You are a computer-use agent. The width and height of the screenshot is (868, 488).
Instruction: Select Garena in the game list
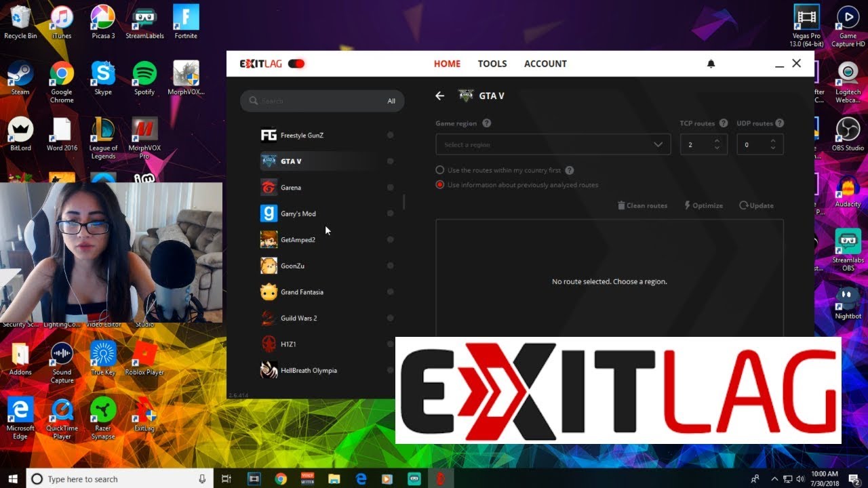(327, 188)
